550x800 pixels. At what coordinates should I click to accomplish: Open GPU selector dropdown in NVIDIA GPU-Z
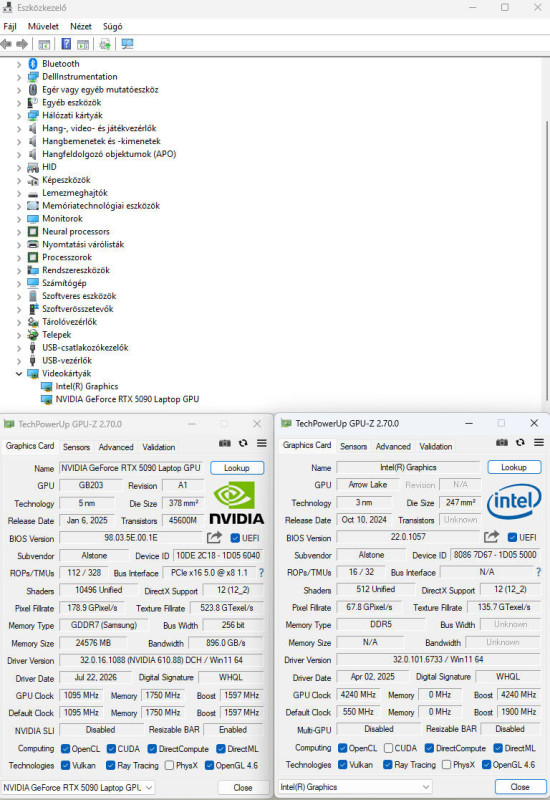point(78,788)
